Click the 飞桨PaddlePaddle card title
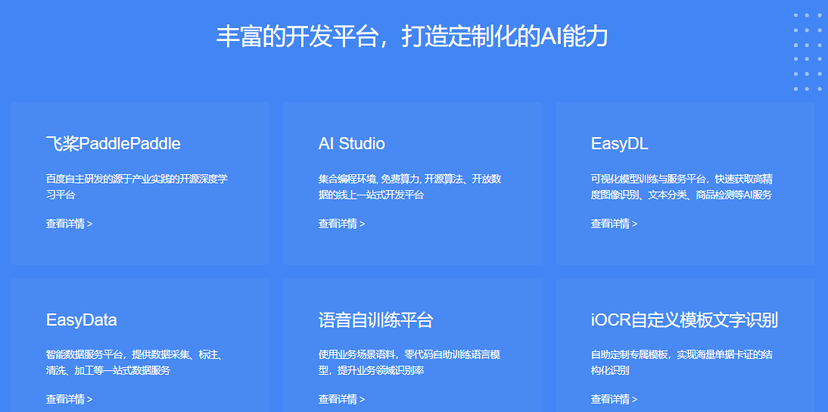The image size is (828, 412). tap(114, 144)
